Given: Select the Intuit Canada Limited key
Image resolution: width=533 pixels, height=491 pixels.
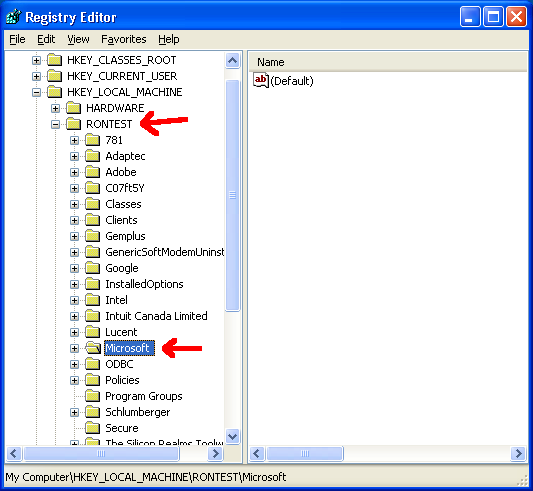Looking at the screenshot, I should pyautogui.click(x=156, y=316).
